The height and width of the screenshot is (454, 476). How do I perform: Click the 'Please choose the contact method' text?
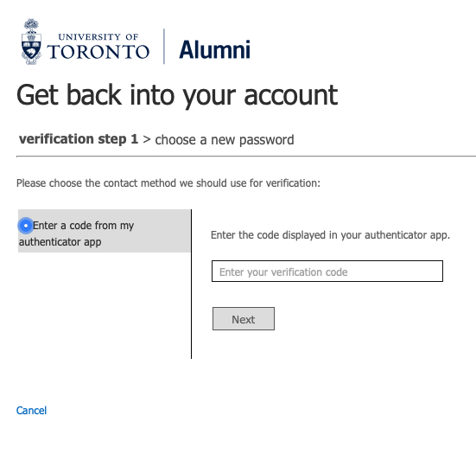tap(168, 183)
